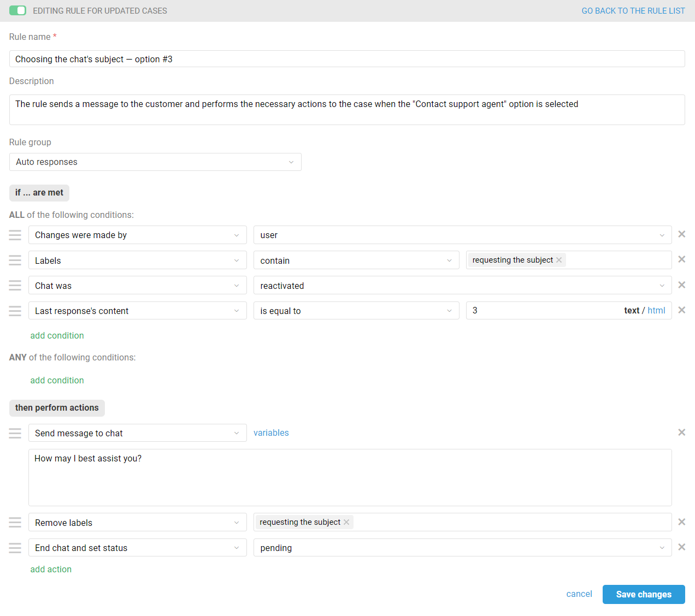695x616 pixels.
Task: Remove the 'End chat and set status' action
Action: 681,547
